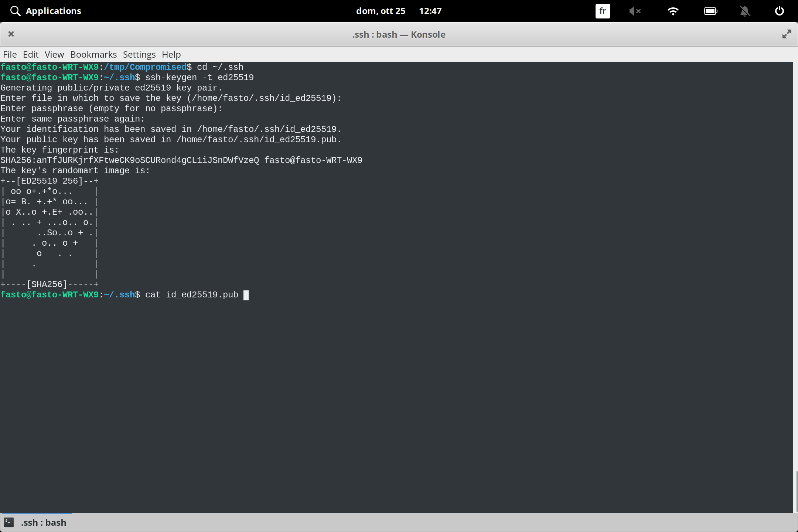Viewport: 798px width, 532px height.
Task: Select the .ssh : bash tab
Action: tap(43, 522)
